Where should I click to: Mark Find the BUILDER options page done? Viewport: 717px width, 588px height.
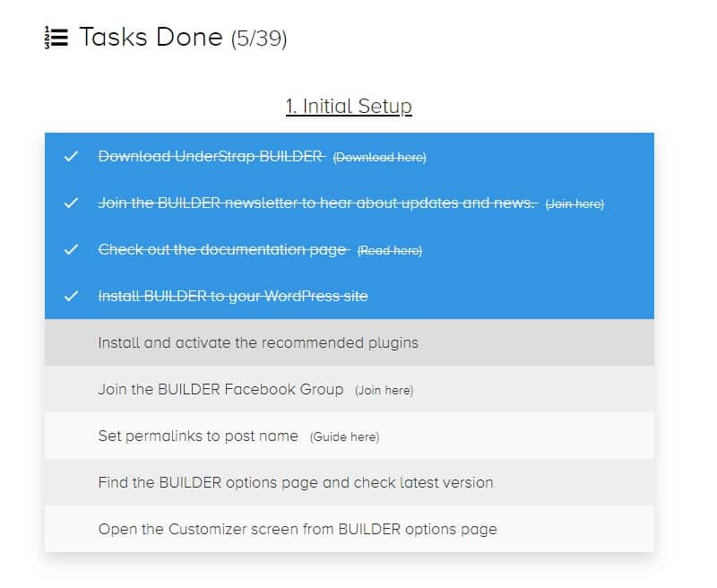[296, 482]
